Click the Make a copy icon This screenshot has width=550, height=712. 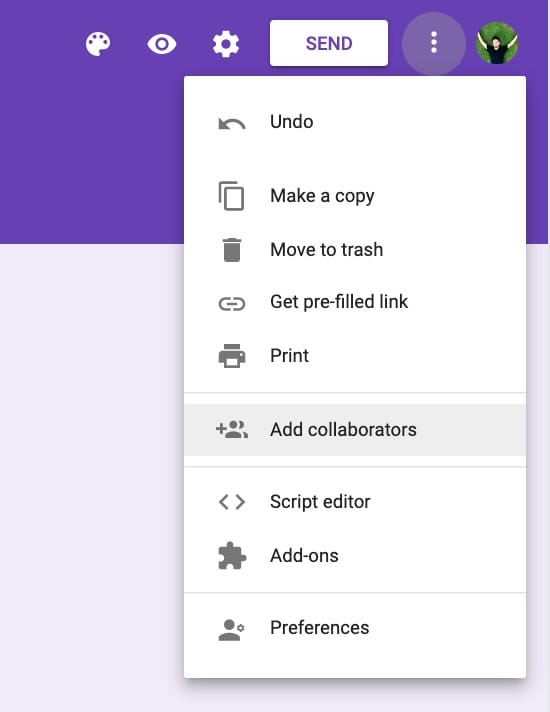pos(231,196)
